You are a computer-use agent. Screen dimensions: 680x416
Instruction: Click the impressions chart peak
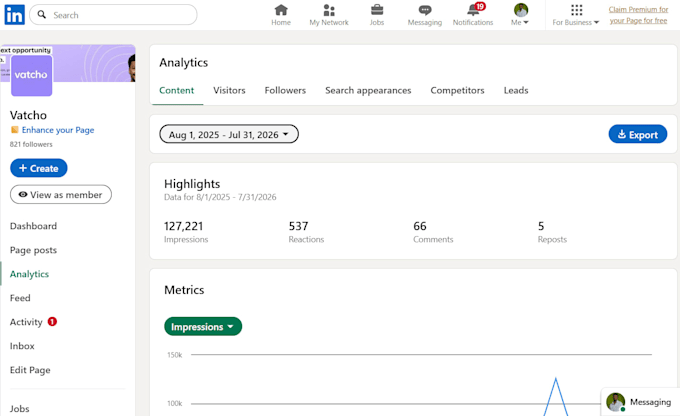556,379
